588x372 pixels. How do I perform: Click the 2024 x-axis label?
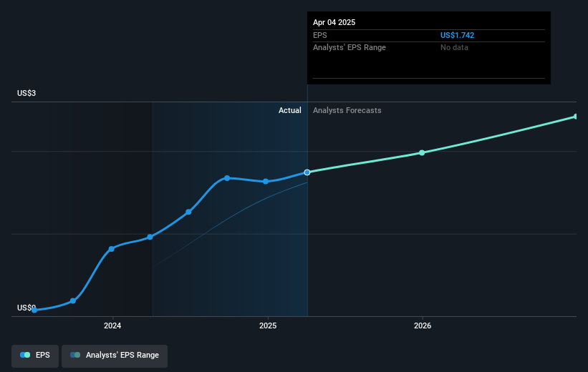pos(112,326)
